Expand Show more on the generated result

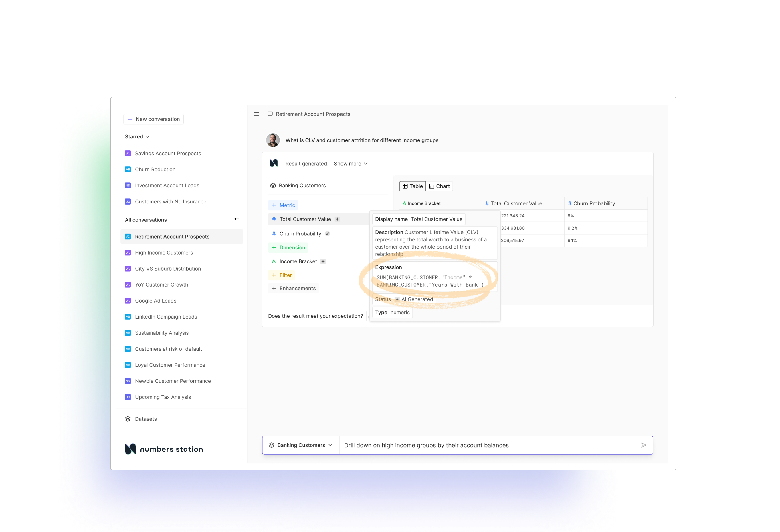point(351,164)
